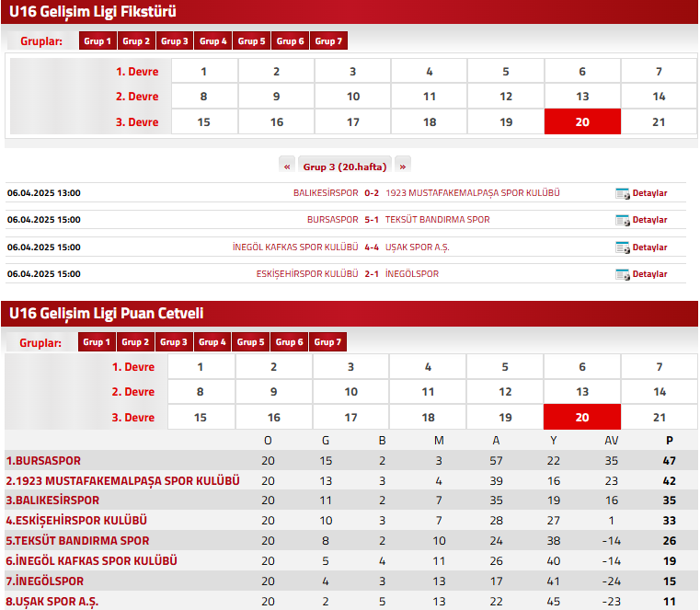Switch to Grup 2 in Puan Cetveli
The image size is (700, 610).
pyautogui.click(x=134, y=342)
